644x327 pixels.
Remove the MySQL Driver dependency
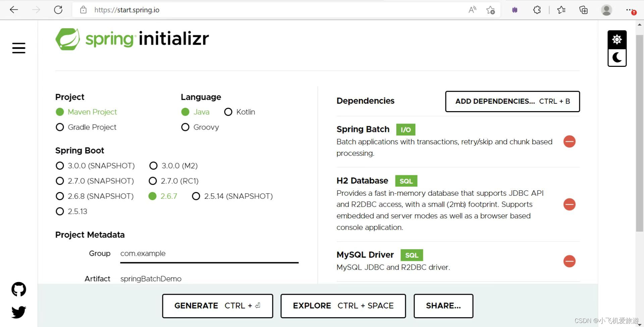click(x=569, y=261)
